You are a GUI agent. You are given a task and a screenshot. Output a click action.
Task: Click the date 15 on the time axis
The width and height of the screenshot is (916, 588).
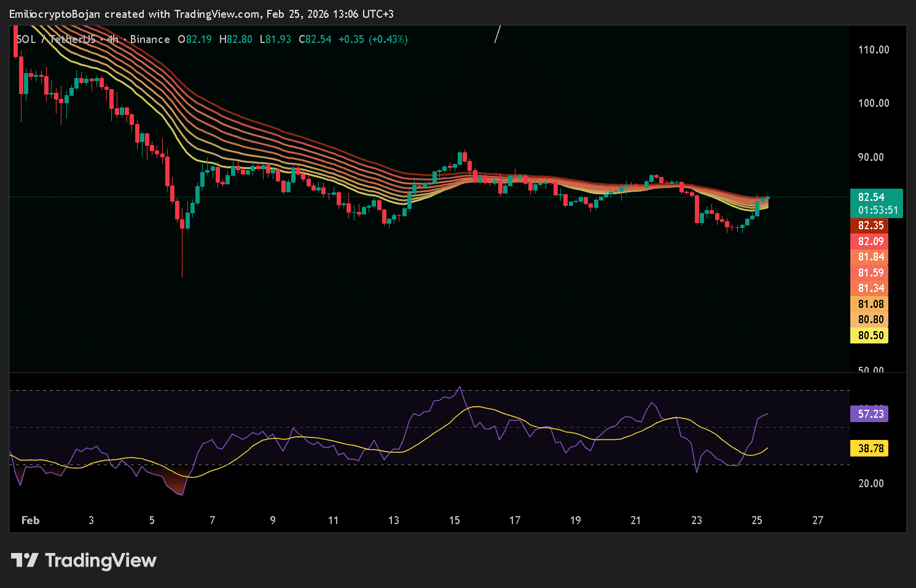pyautogui.click(x=454, y=520)
